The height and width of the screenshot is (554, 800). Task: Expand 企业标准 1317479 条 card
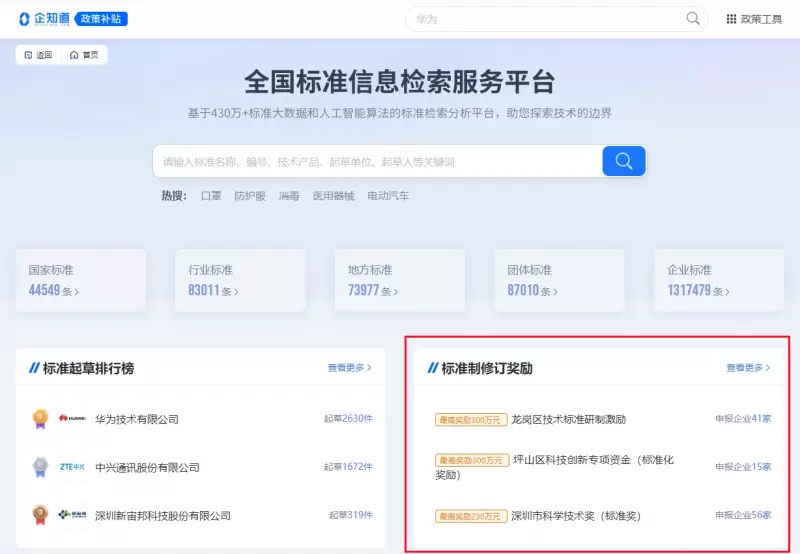pyautogui.click(x=720, y=280)
